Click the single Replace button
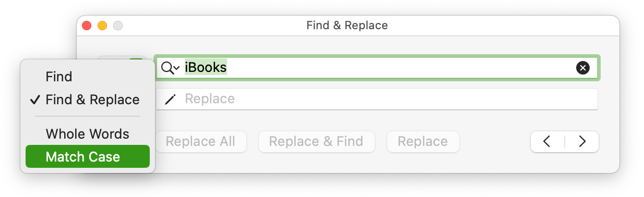The width and height of the screenshot is (644, 197). click(423, 141)
